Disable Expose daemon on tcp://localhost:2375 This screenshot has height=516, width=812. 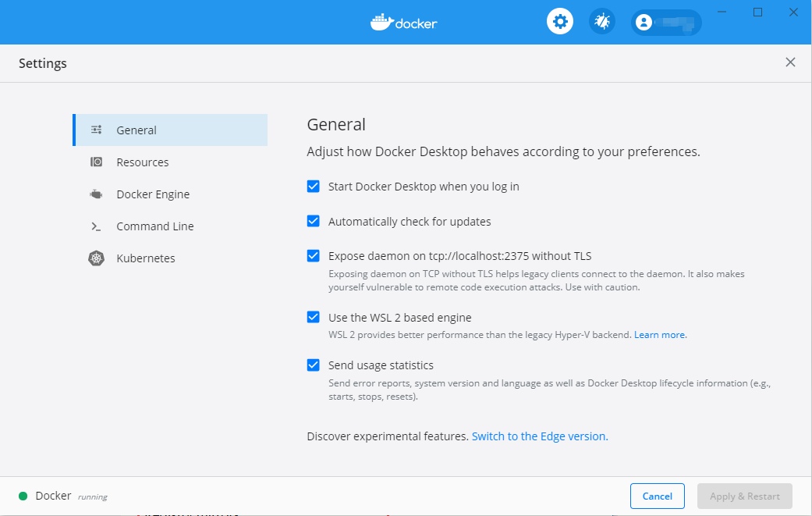pos(314,256)
